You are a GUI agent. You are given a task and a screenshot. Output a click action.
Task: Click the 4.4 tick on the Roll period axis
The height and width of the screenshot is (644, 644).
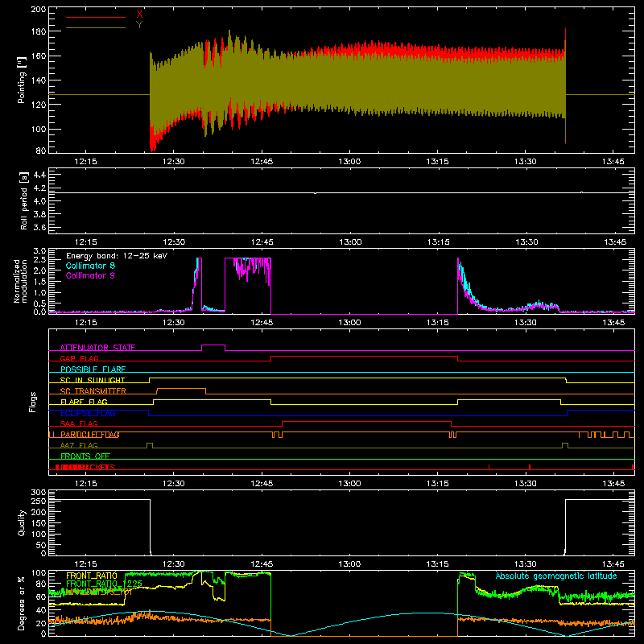tap(39, 175)
